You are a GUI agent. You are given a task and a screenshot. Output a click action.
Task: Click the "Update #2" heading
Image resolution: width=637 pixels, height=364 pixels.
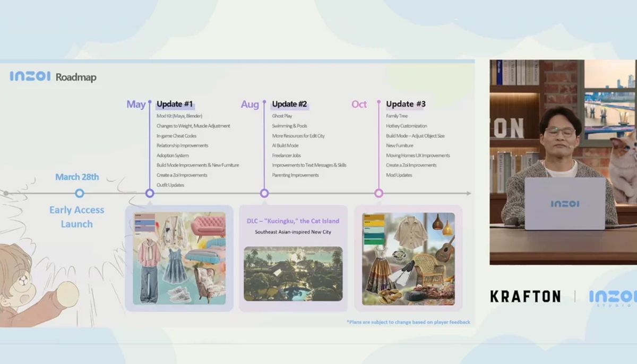point(289,104)
